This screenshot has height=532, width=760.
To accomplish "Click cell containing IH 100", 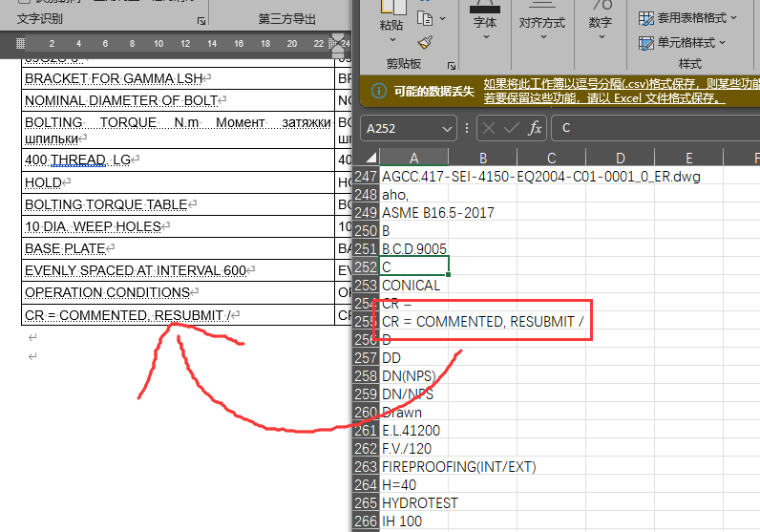I will click(x=414, y=521).
